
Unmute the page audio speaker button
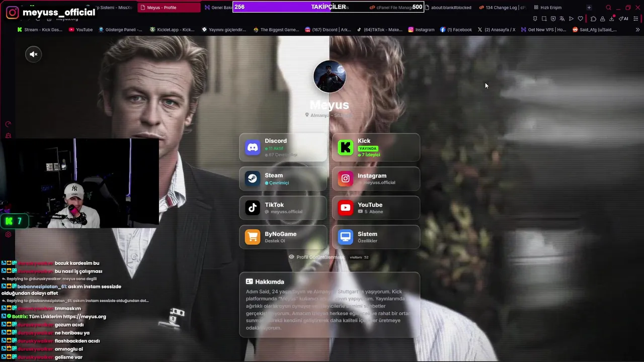click(33, 54)
